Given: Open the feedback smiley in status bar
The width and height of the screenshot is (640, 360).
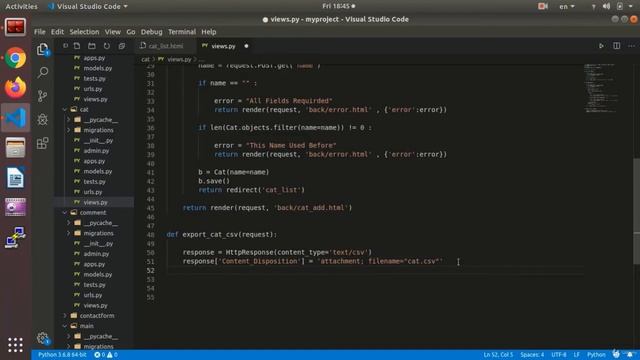Looking at the screenshot, I should (616, 354).
